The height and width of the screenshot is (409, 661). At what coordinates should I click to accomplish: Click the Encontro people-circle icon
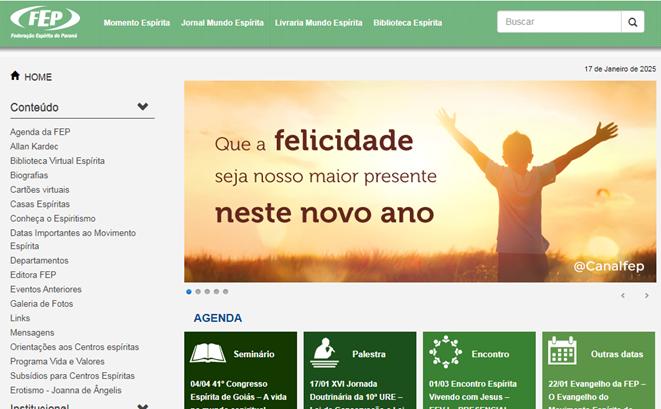click(x=445, y=352)
